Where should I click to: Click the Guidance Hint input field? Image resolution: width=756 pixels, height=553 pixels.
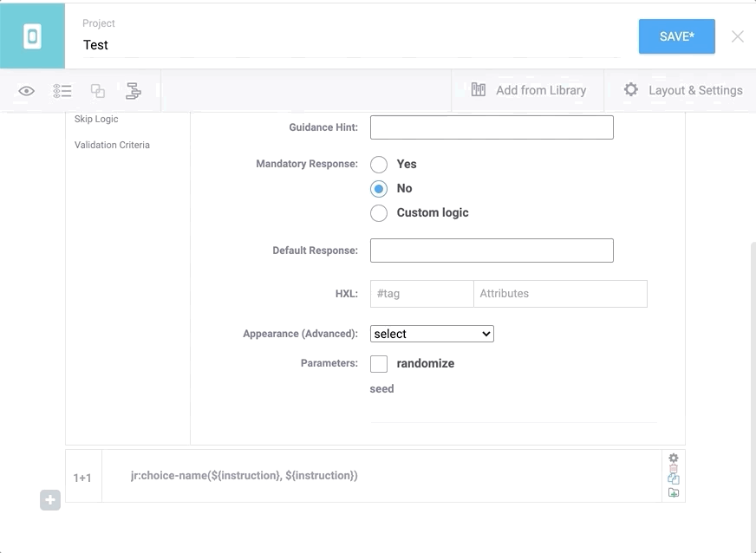[492, 127]
